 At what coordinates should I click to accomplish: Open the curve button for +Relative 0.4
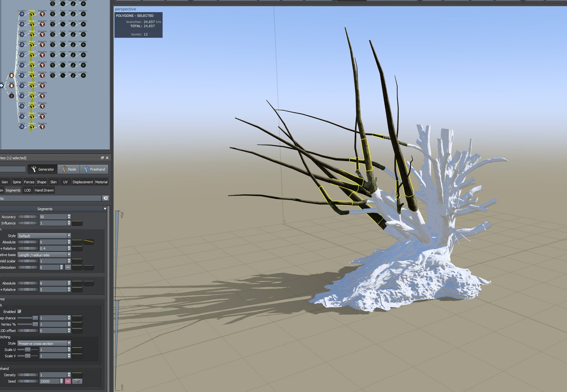[77, 248]
